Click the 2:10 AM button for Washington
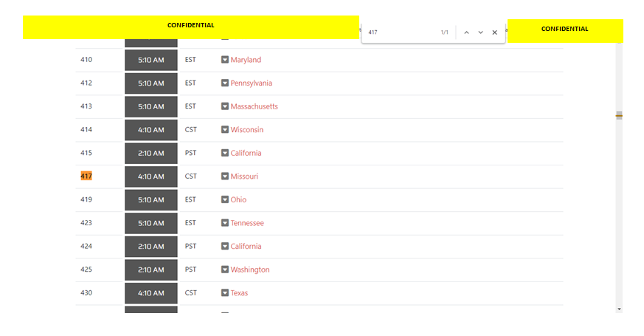 click(x=151, y=270)
